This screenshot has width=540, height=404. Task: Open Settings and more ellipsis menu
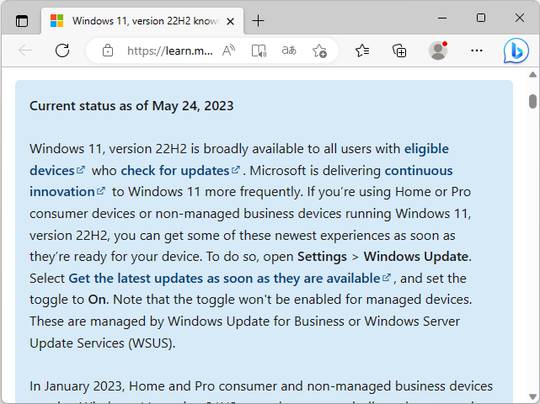point(476,51)
